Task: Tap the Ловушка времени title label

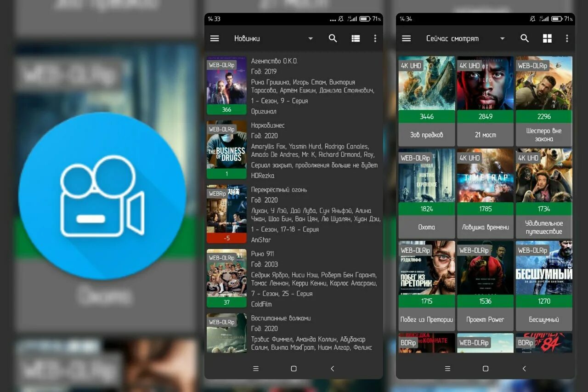Action: [486, 227]
